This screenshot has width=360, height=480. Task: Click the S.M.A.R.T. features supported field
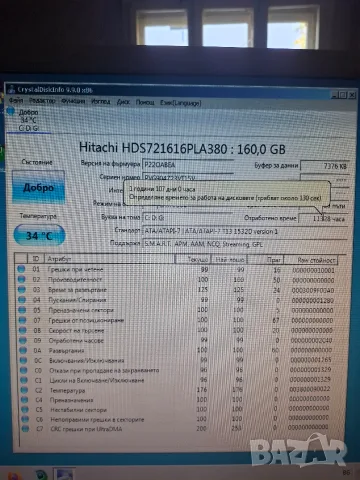click(245, 244)
